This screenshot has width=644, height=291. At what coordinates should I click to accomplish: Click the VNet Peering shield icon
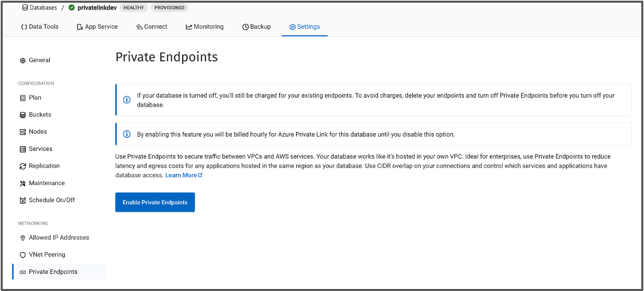click(x=23, y=255)
